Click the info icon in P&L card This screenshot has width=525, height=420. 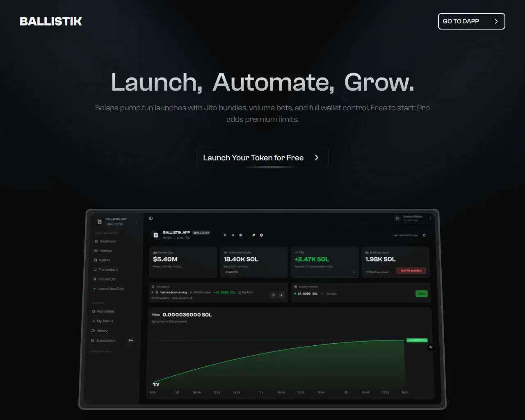[x=354, y=272]
